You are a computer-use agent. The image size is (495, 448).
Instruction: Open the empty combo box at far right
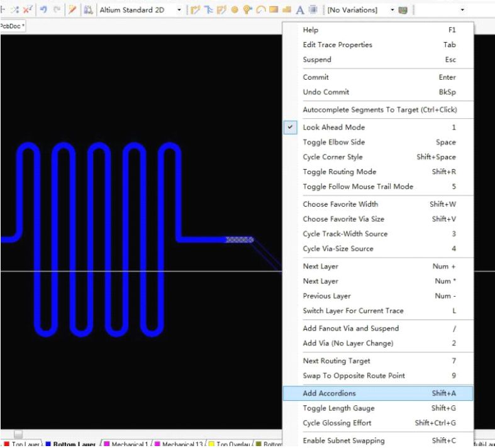pos(463,10)
